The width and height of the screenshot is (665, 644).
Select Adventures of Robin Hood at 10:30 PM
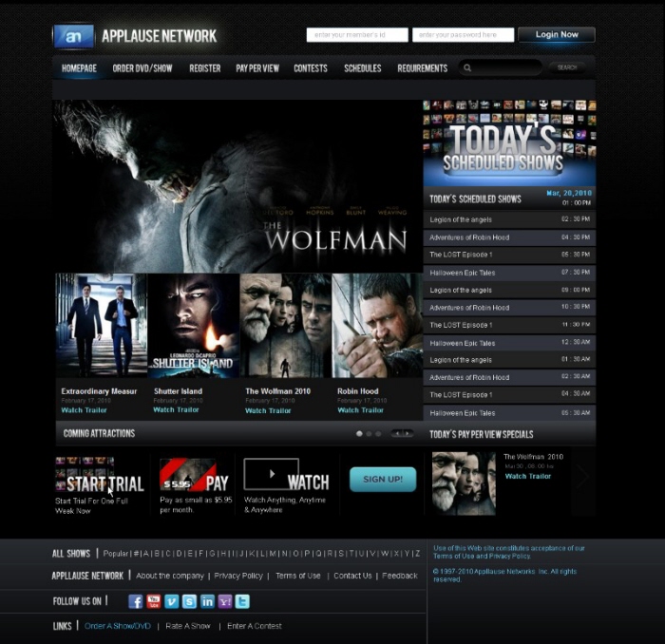[509, 308]
